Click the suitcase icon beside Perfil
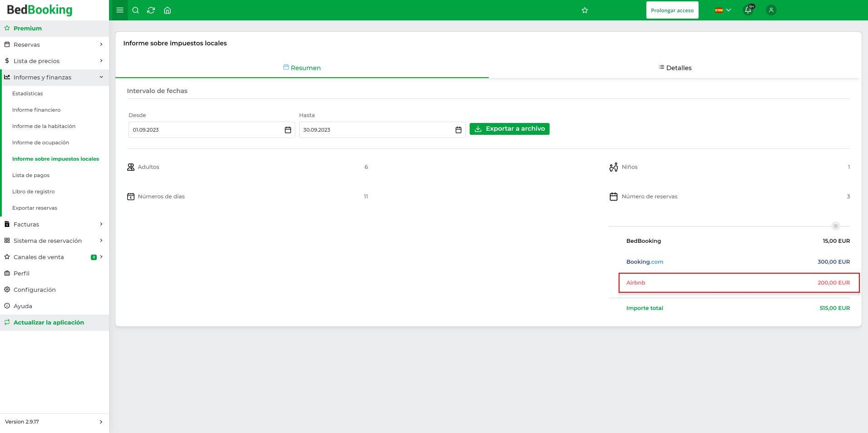Screen dimensions: 868x433 [x=7, y=273]
